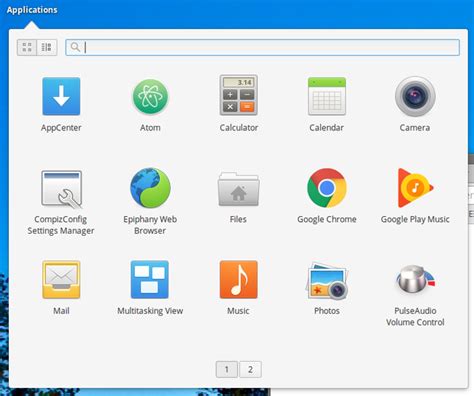Open the Files app
The width and height of the screenshot is (474, 396).
(238, 189)
